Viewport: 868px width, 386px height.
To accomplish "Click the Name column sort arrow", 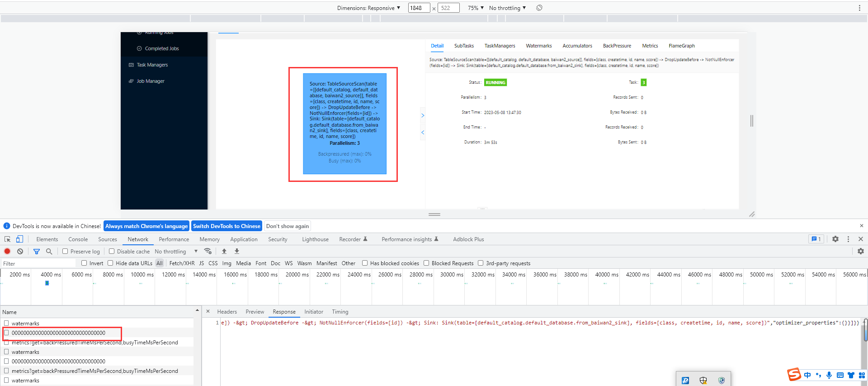I will tap(197, 310).
